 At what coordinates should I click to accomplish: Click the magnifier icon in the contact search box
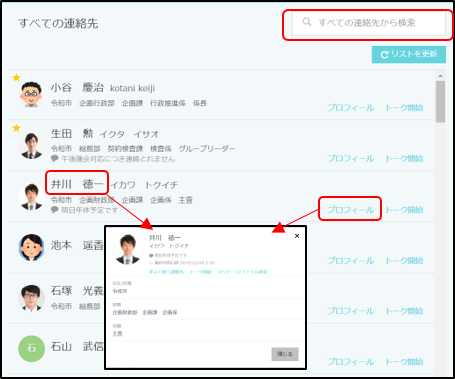(307, 22)
